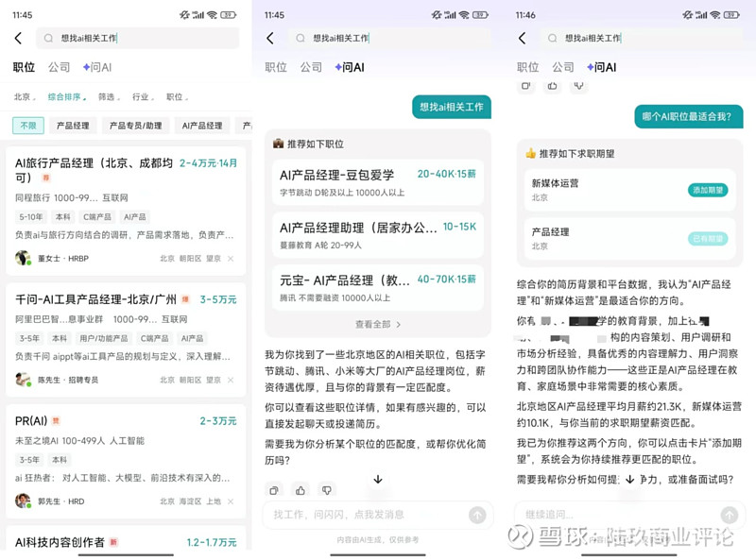The height and width of the screenshot is (560, 756).
Task: Go back from the right AI chat screen
Action: point(523,38)
